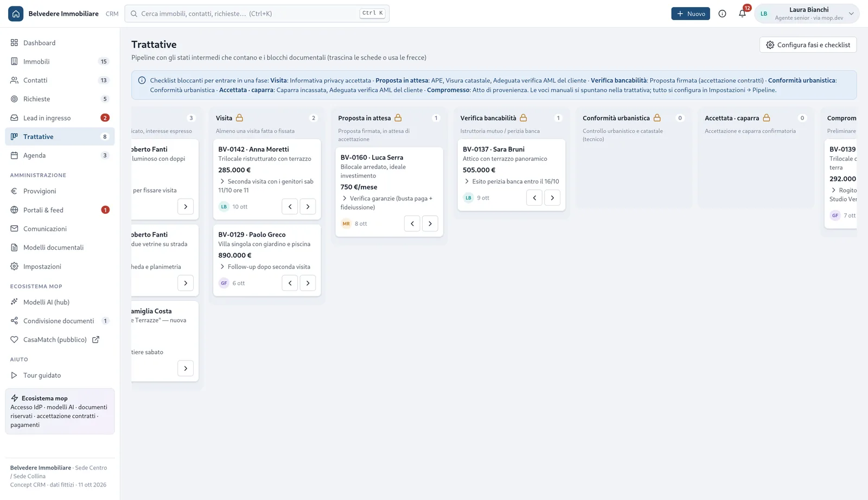Viewport: 868px width, 500px height.
Task: Click the lock icon beside Proposta in attesa
Action: (x=398, y=118)
